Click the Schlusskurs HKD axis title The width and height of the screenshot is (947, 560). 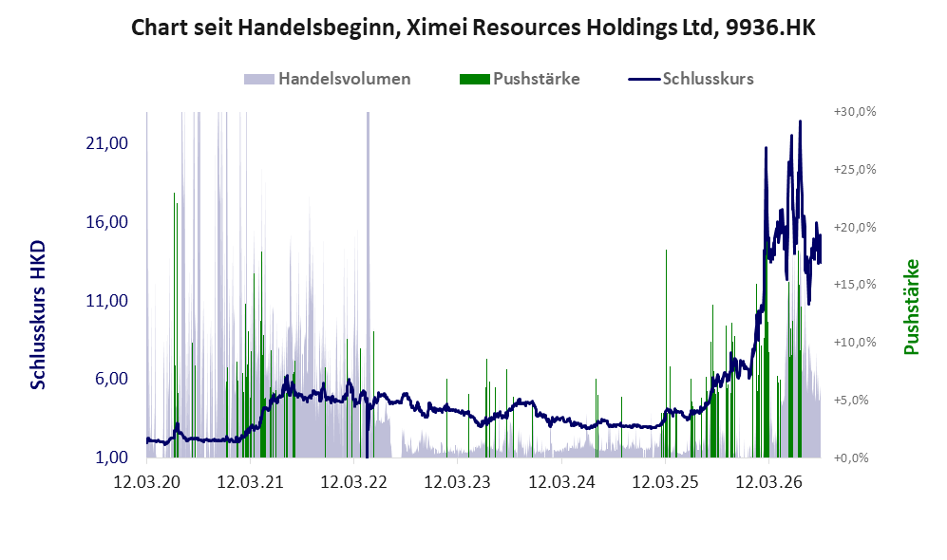coord(38,315)
